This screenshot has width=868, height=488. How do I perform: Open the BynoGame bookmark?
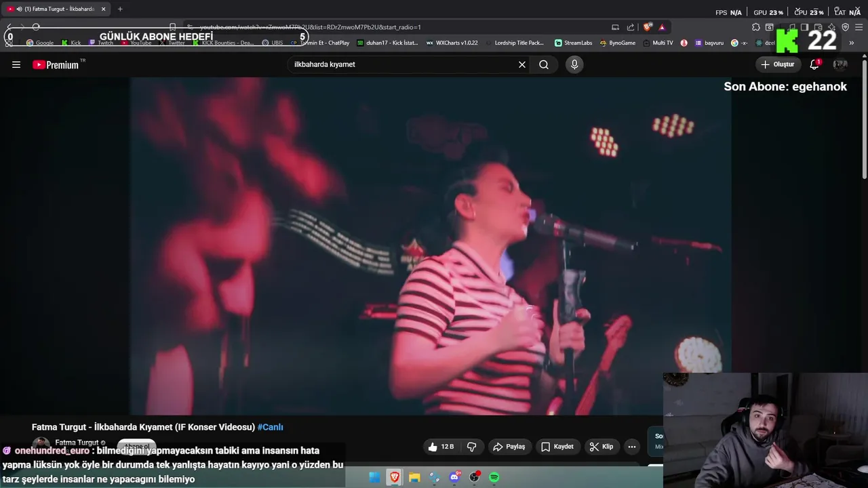pyautogui.click(x=617, y=43)
